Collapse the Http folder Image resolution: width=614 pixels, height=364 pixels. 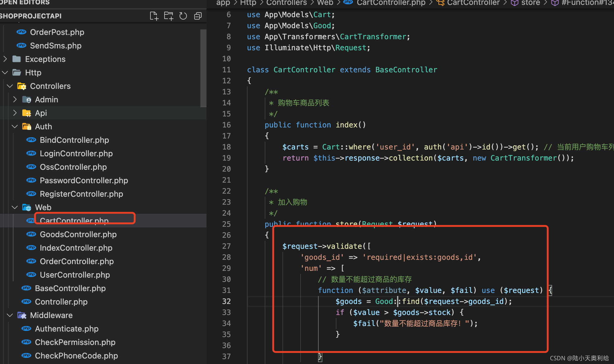tap(5, 73)
